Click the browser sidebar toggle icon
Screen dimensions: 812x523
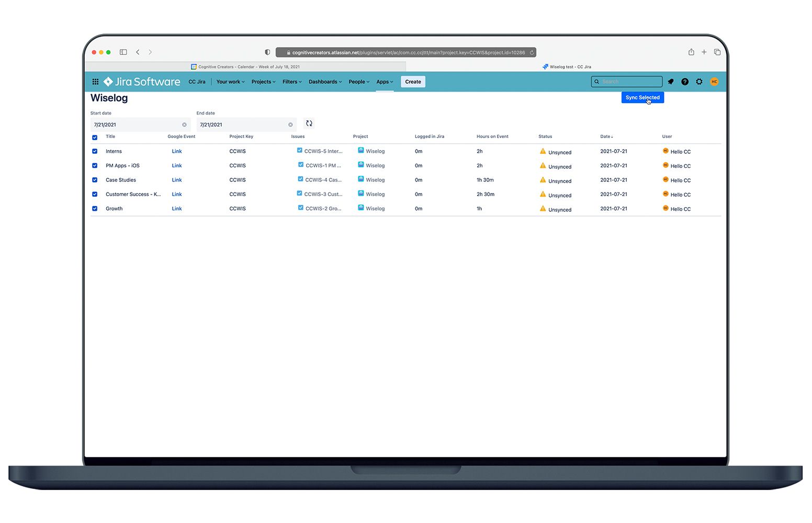click(123, 52)
